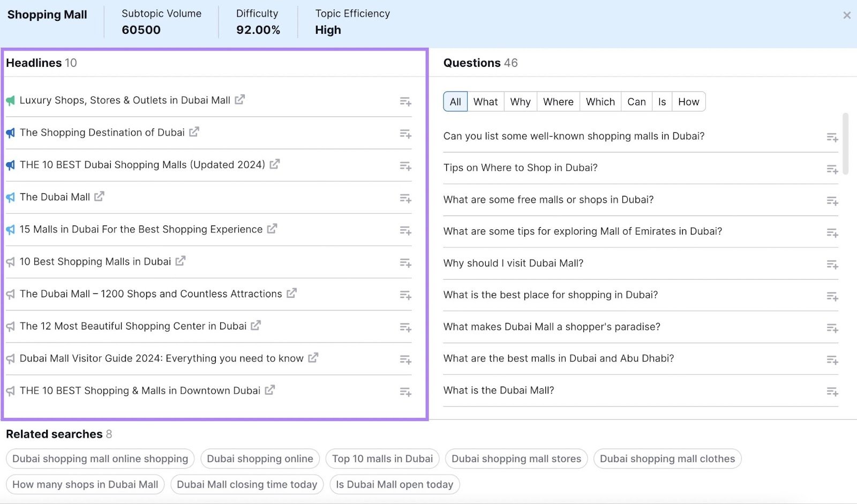Select the "What" question filter
Screen dimensions: 857x504
click(485, 101)
